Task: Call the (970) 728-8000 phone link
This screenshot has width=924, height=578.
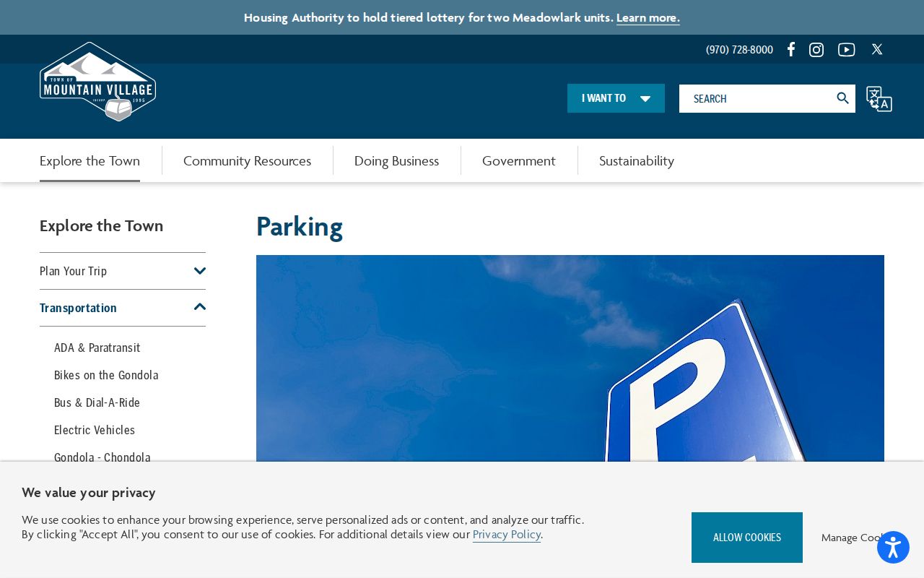Action: click(x=739, y=50)
